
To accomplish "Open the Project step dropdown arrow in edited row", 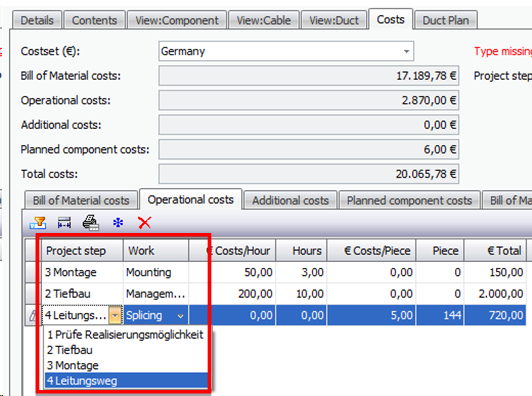I will tap(115, 316).
